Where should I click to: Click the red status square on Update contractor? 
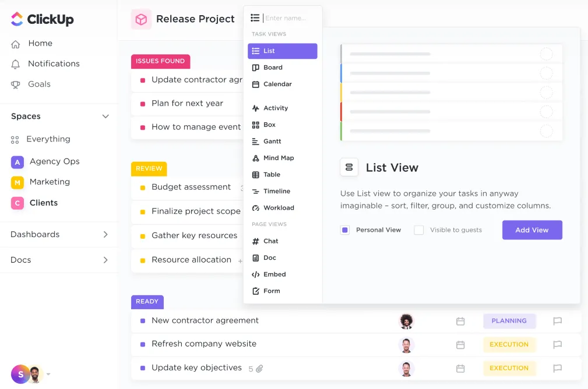[x=143, y=80]
